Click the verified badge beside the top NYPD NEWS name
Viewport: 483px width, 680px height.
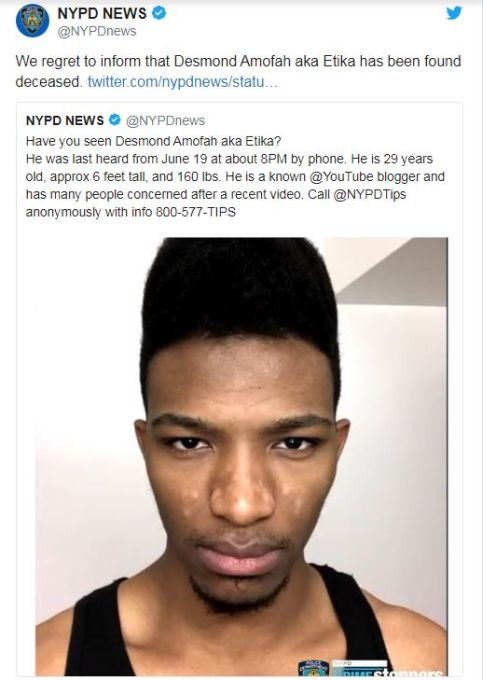pos(159,13)
